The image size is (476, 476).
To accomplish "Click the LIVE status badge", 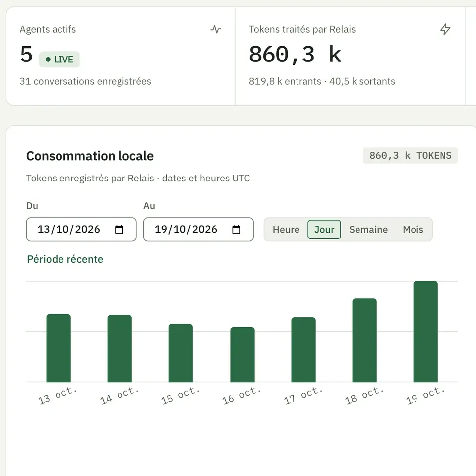I will [x=59, y=59].
